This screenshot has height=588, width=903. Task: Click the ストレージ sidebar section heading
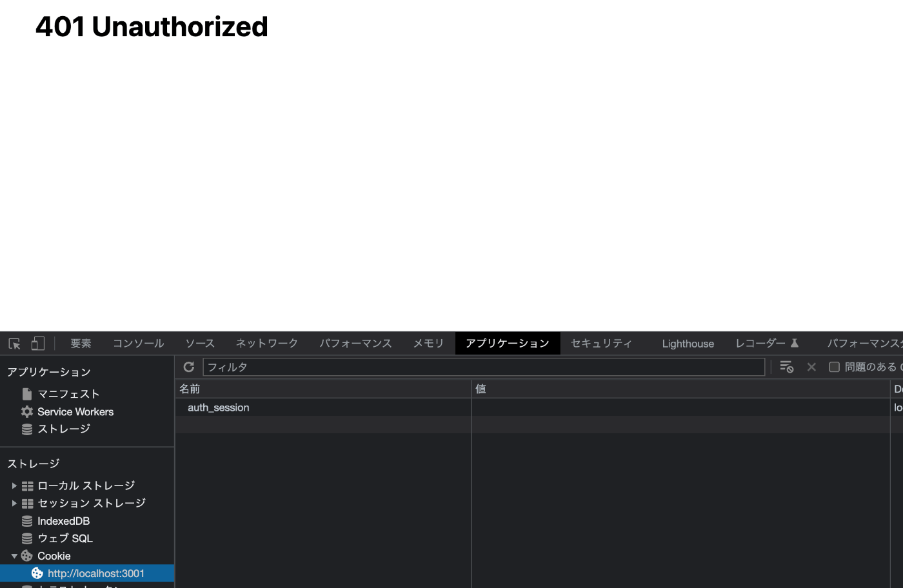tap(34, 464)
